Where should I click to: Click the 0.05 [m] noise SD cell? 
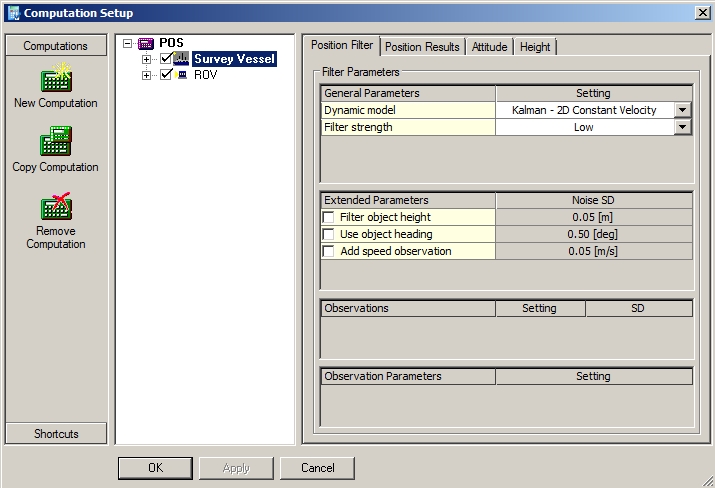(x=593, y=217)
